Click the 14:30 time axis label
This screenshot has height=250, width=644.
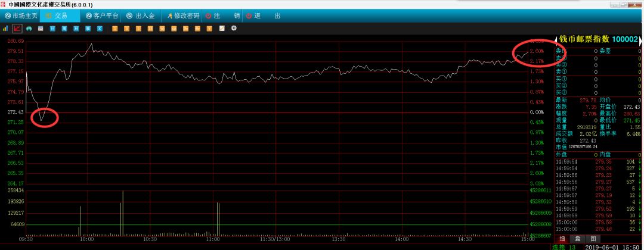point(465,239)
